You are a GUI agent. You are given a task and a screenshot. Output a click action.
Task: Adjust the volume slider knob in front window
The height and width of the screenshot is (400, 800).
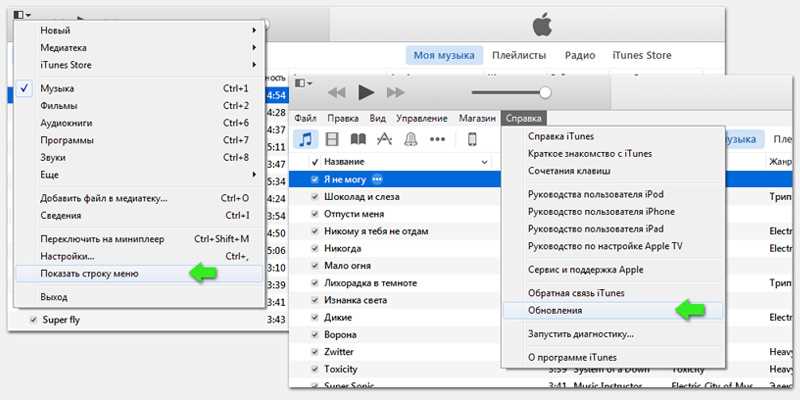[545, 92]
